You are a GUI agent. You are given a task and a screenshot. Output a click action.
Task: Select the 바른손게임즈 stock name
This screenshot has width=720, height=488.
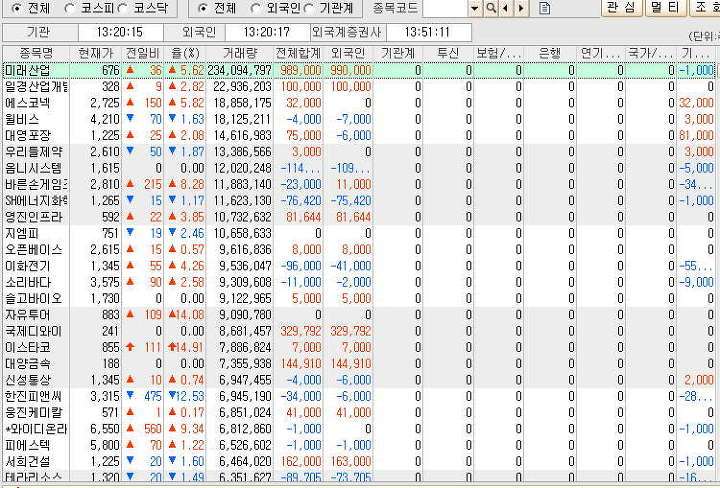tap(36, 185)
